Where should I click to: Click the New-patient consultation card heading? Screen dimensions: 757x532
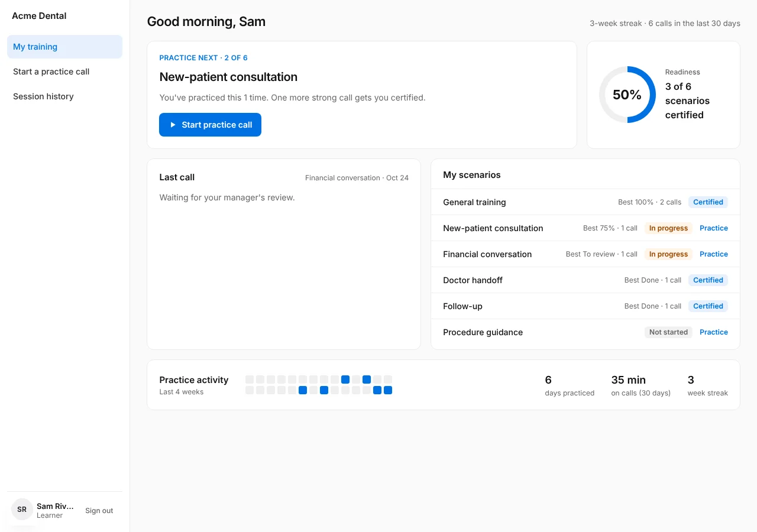[x=228, y=77]
